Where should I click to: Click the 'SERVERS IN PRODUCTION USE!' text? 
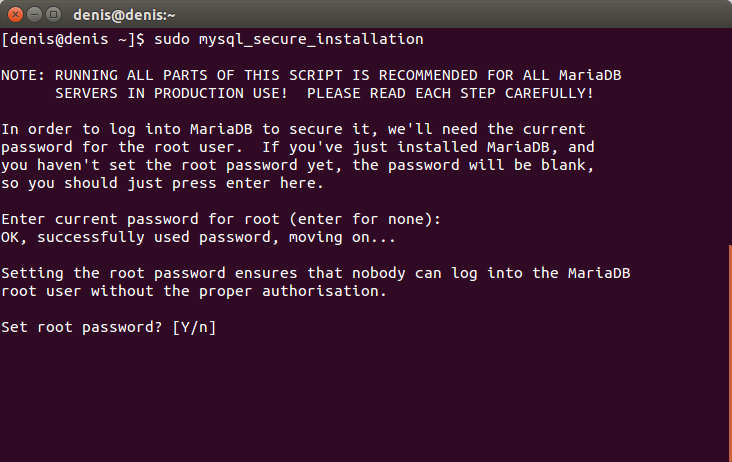(x=171, y=93)
